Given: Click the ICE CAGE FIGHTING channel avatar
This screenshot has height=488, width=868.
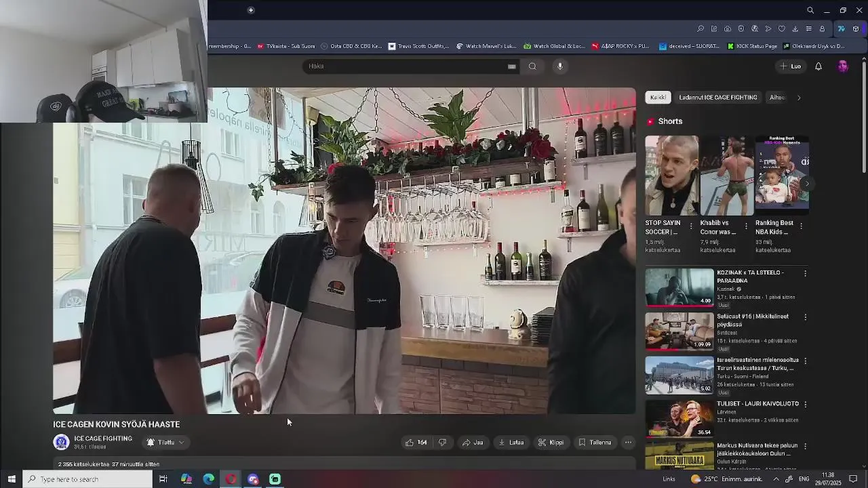Looking at the screenshot, I should pos(62,443).
